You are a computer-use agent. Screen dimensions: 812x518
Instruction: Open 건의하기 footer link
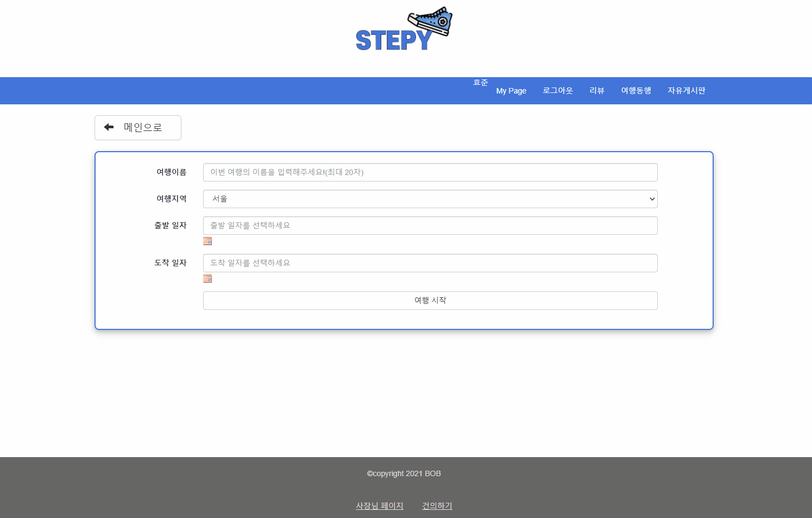click(437, 506)
